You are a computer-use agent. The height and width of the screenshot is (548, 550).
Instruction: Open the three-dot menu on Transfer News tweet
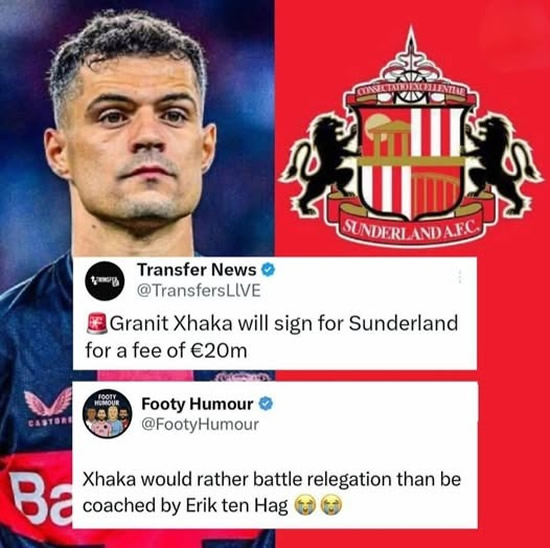pos(460,277)
